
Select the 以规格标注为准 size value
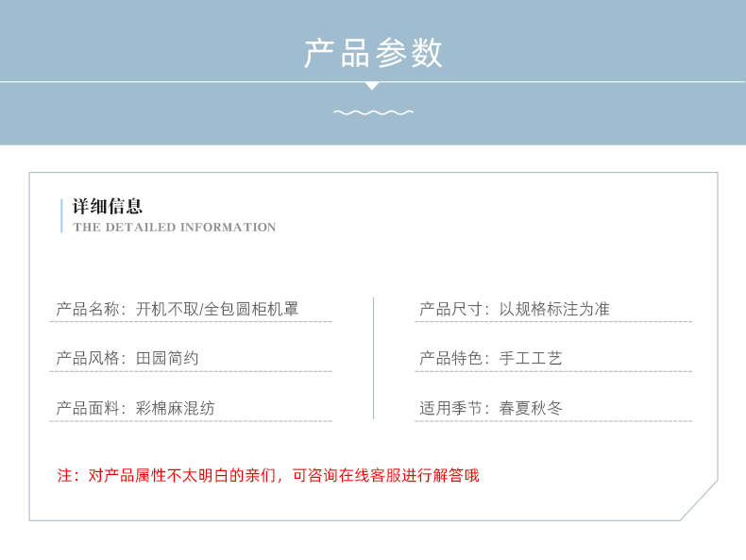click(x=554, y=309)
